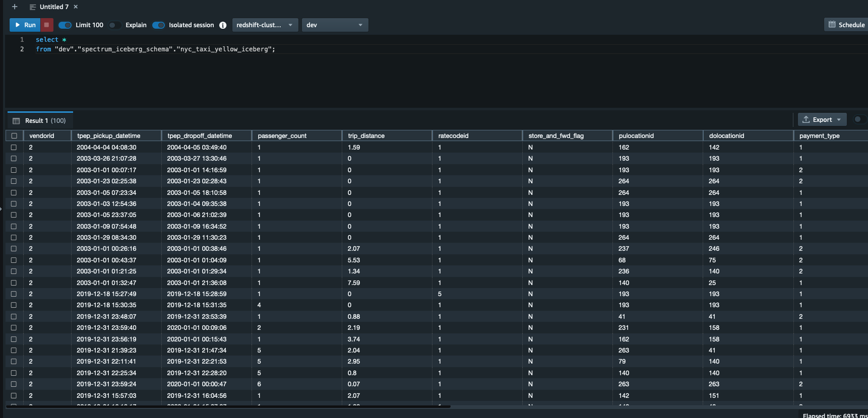Tick the checkbox for pickup 2019-12-31 23:48:07
Screen dimensions: 868x418
pos(14,316)
